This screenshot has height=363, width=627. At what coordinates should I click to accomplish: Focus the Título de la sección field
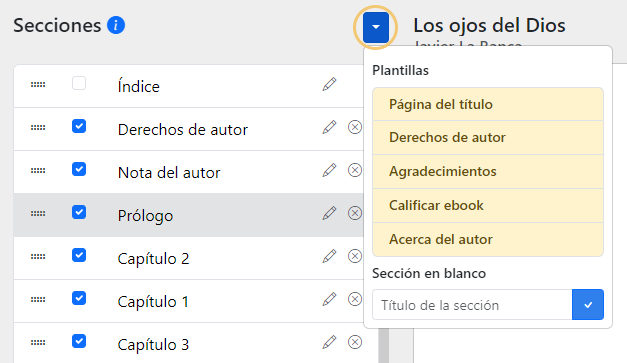[472, 305]
